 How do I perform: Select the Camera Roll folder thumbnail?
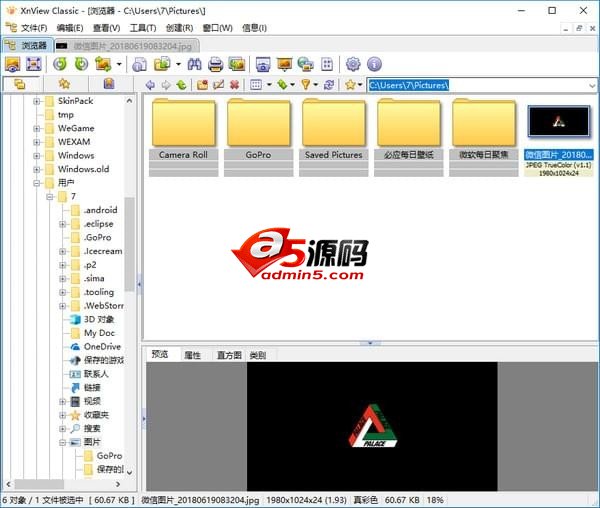click(x=183, y=137)
